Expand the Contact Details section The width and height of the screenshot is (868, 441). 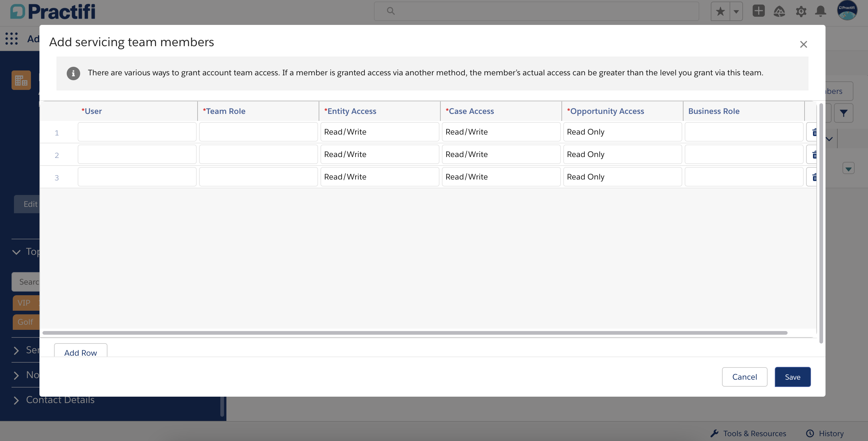[54, 400]
